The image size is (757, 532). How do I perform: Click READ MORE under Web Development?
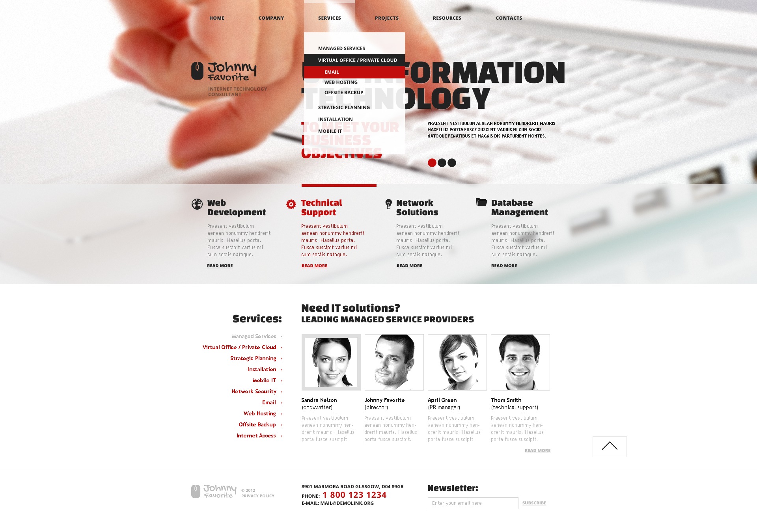pos(220,266)
